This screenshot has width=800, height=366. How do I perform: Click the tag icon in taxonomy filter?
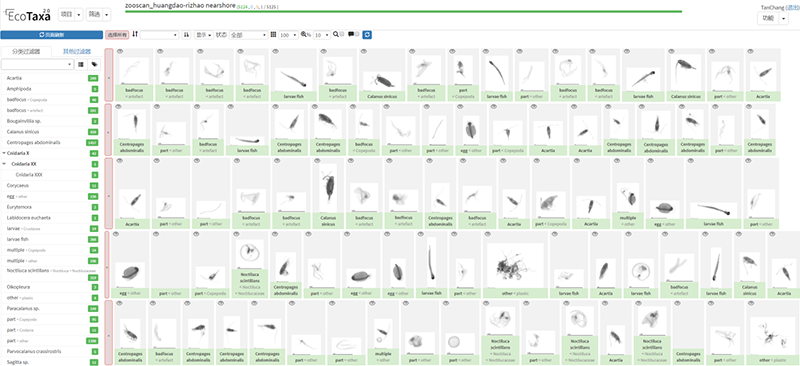[94, 64]
